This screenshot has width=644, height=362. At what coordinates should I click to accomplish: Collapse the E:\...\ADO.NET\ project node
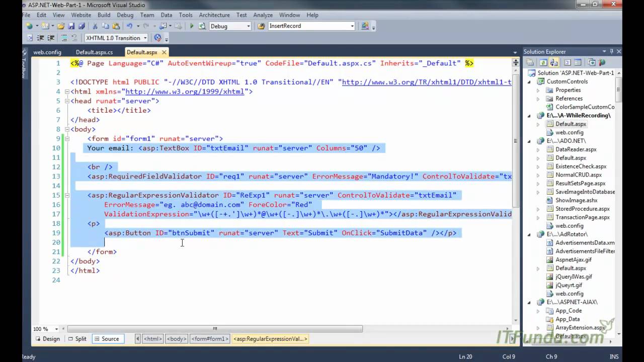click(x=529, y=141)
